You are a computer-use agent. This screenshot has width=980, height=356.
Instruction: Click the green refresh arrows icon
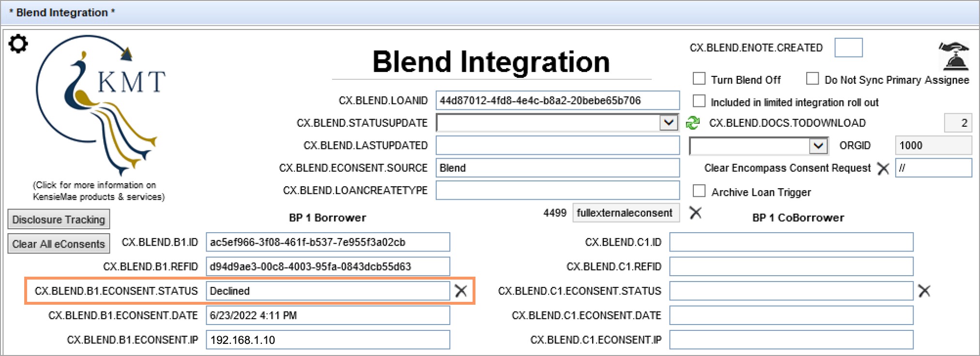(x=693, y=123)
